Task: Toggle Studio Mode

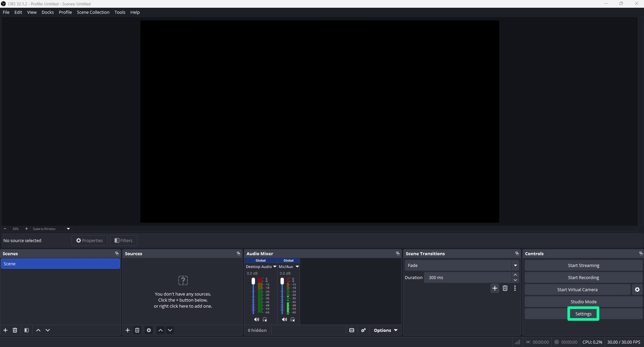Action: click(584, 302)
